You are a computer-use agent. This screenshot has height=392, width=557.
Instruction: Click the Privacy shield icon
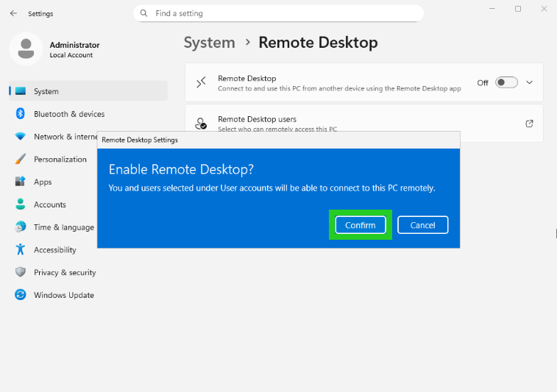click(x=21, y=272)
